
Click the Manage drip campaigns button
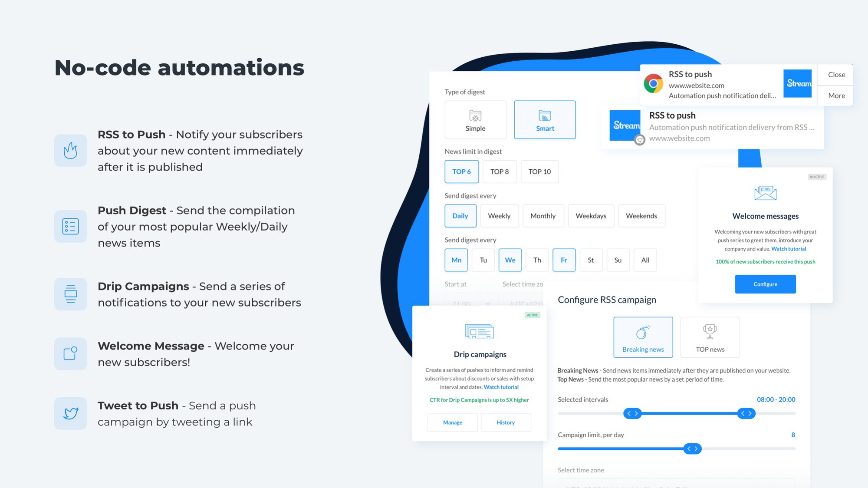453,422
